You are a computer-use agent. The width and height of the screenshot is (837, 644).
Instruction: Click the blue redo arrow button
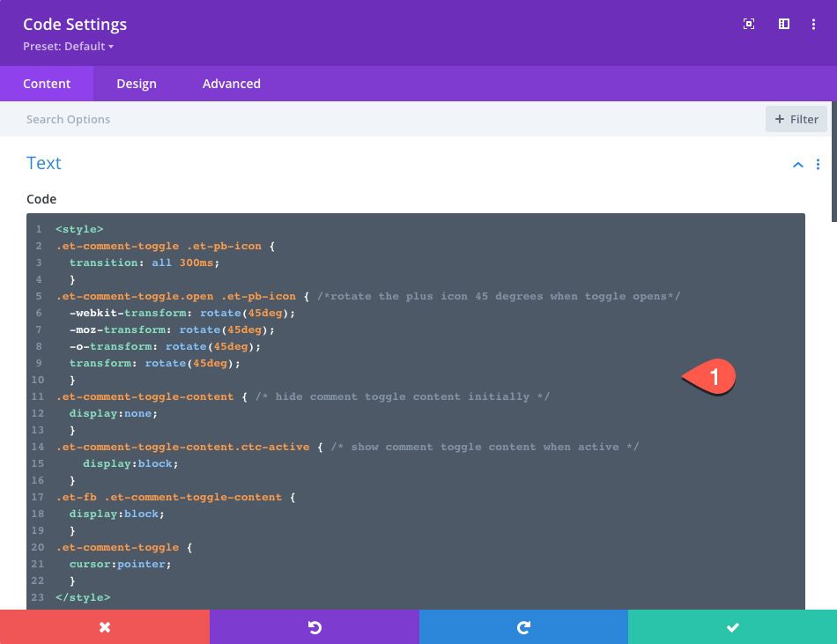(523, 626)
